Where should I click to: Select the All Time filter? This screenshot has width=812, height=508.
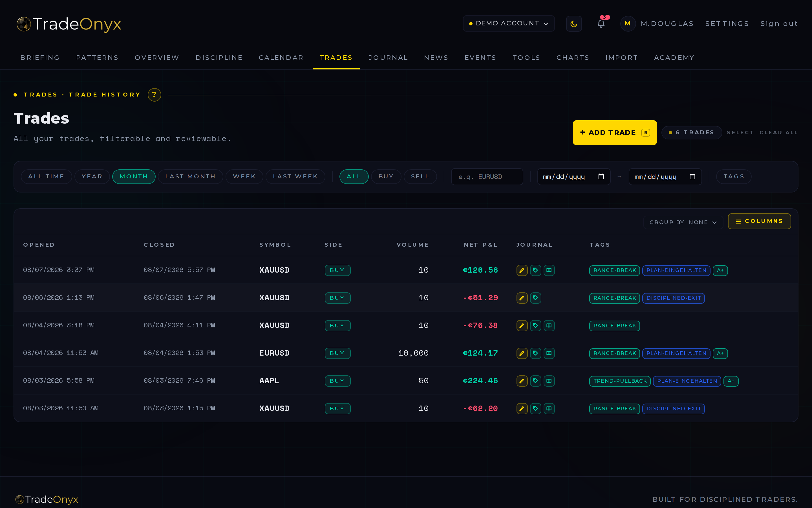[46, 177]
